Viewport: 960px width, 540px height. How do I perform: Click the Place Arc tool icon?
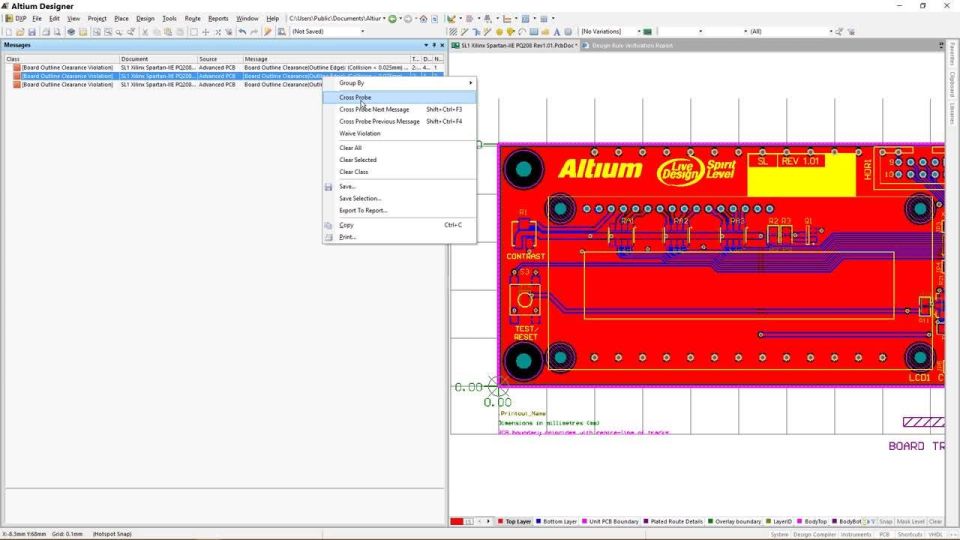[522, 32]
